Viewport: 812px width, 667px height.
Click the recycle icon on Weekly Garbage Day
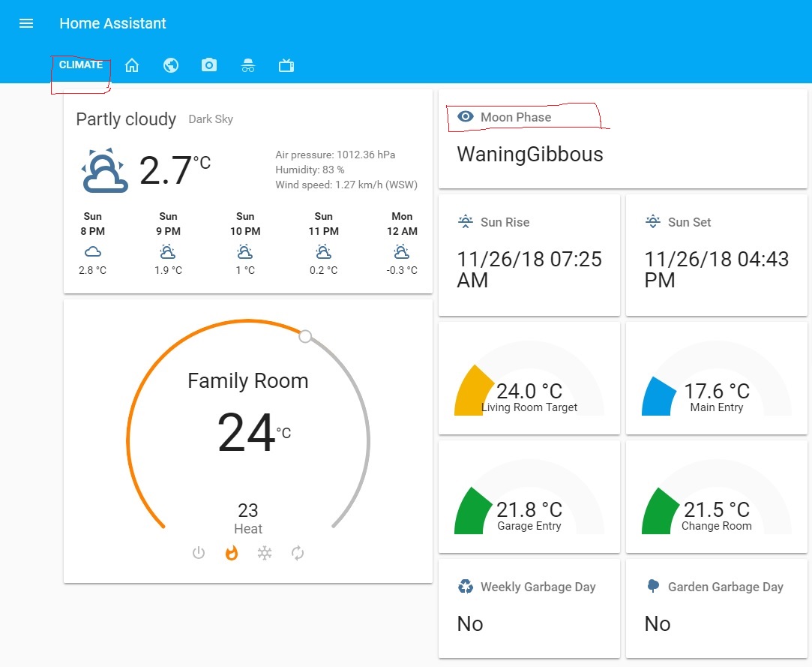467,587
